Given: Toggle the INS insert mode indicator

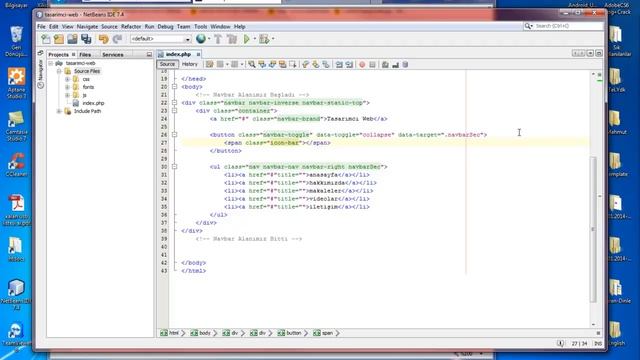Looking at the screenshot, I should pos(598,344).
